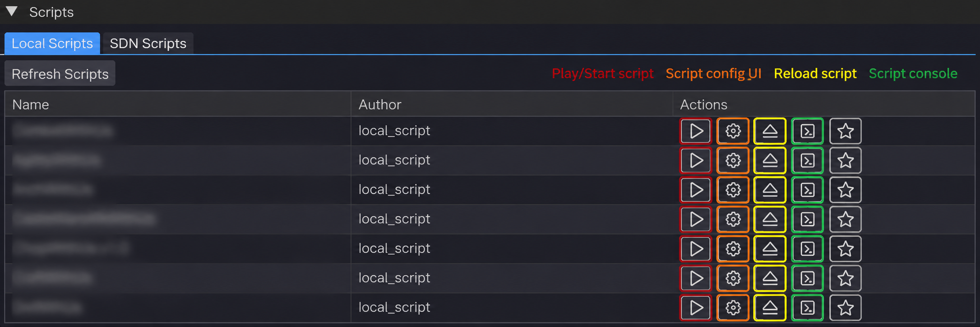Collapse the Scripts section triangle
Screen dimensions: 980x327
pyautogui.click(x=12, y=12)
